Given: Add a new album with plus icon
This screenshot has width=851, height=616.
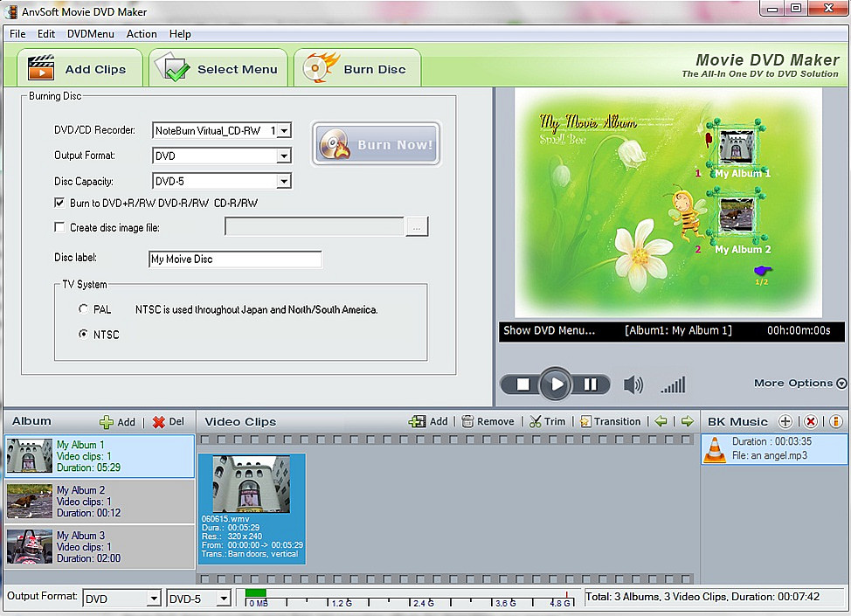Looking at the screenshot, I should (x=107, y=422).
